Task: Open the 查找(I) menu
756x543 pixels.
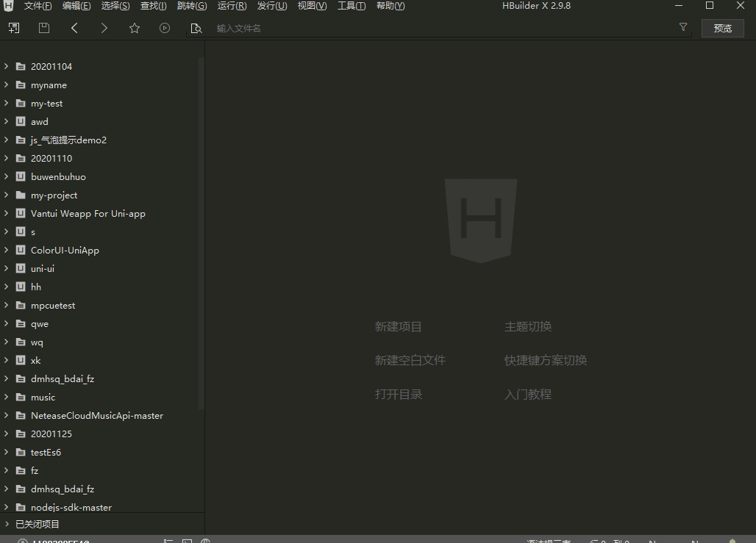Action: click(x=153, y=6)
